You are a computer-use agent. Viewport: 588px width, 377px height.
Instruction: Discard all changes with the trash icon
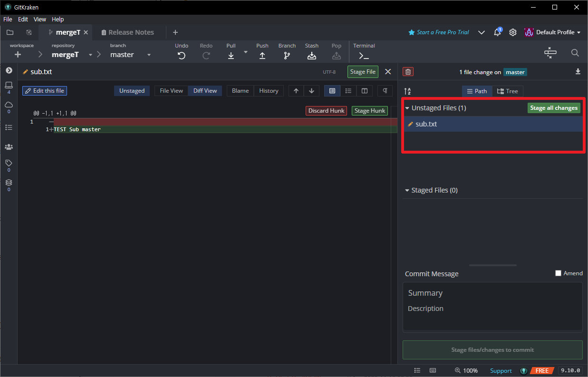click(408, 72)
